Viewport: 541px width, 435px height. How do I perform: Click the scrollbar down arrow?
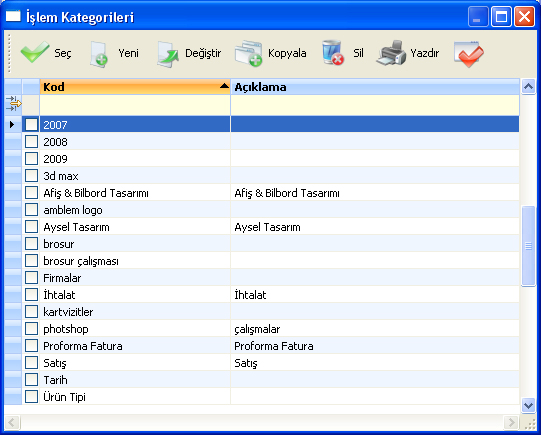(x=528, y=405)
